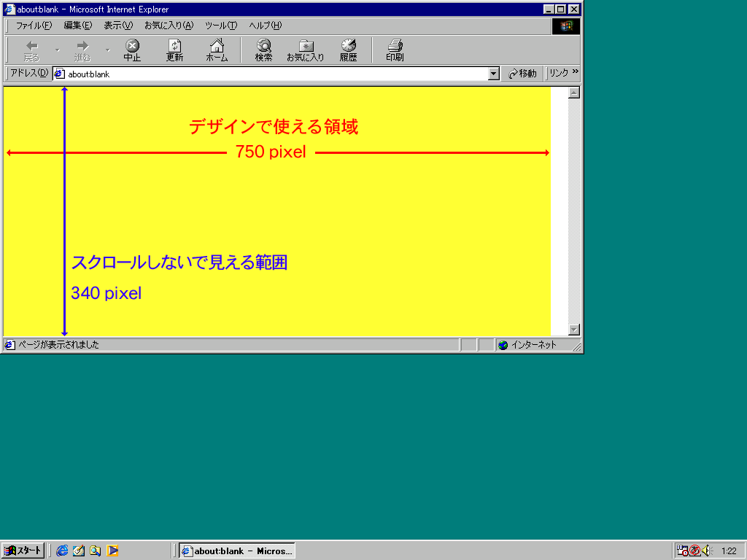Click the vertical scrollbar up arrow
This screenshot has height=560, width=747.
click(574, 93)
